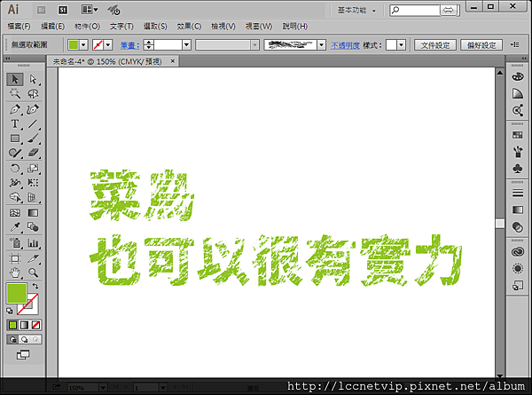
Task: Expand stroke weight dropdown
Action: click(x=186, y=45)
